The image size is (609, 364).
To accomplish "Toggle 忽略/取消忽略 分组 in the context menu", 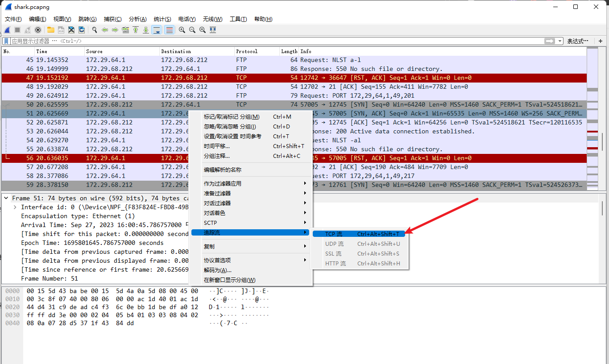I will (x=251, y=127).
